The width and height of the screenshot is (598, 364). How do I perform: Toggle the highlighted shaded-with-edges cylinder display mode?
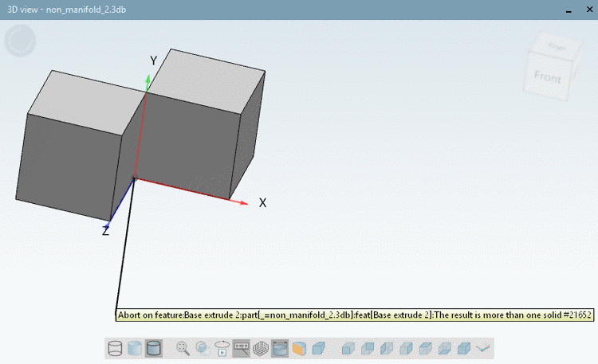pos(154,348)
